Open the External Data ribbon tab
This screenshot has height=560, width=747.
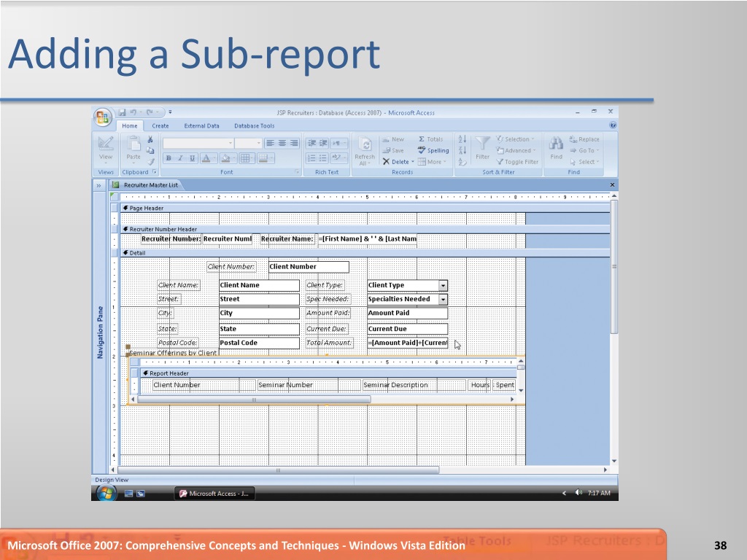click(x=201, y=125)
